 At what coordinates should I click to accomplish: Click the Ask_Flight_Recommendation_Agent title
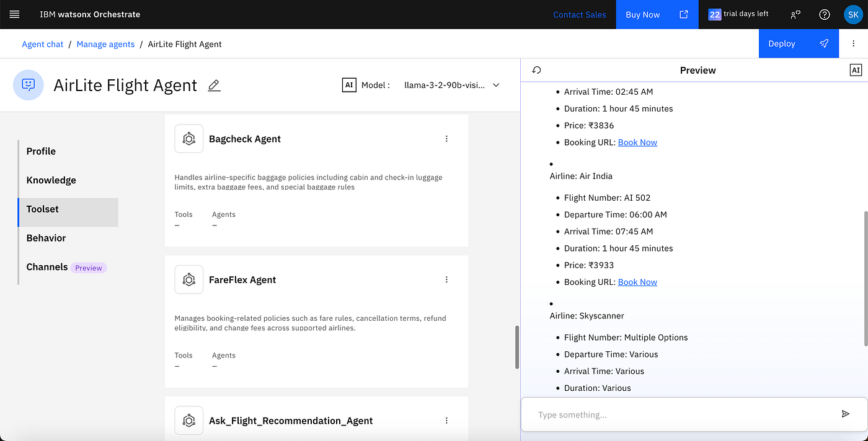(x=291, y=421)
